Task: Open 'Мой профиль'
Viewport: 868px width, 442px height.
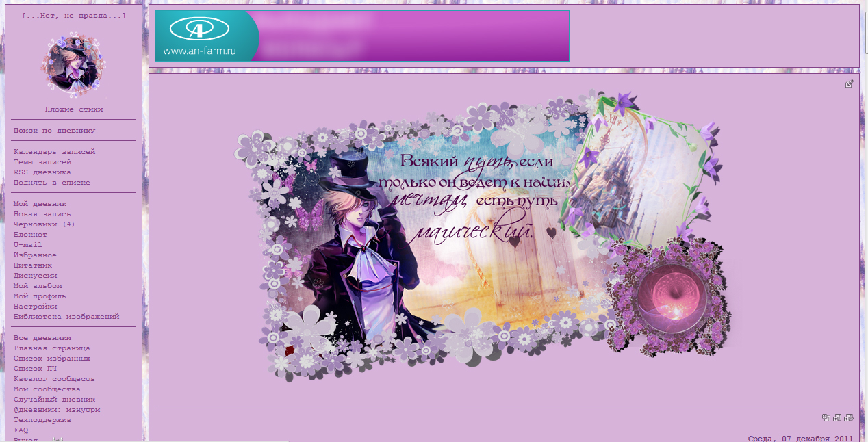Action: (x=40, y=296)
